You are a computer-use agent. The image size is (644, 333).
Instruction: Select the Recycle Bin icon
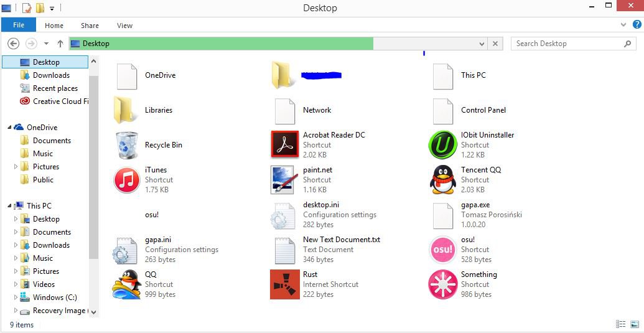pyautogui.click(x=126, y=145)
